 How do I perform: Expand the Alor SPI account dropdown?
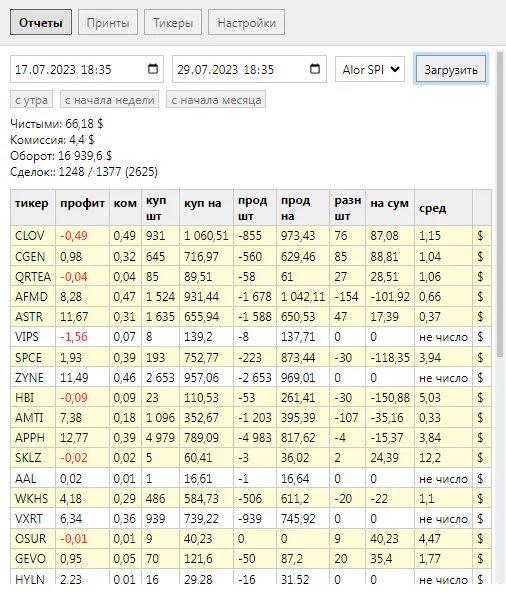(370, 69)
